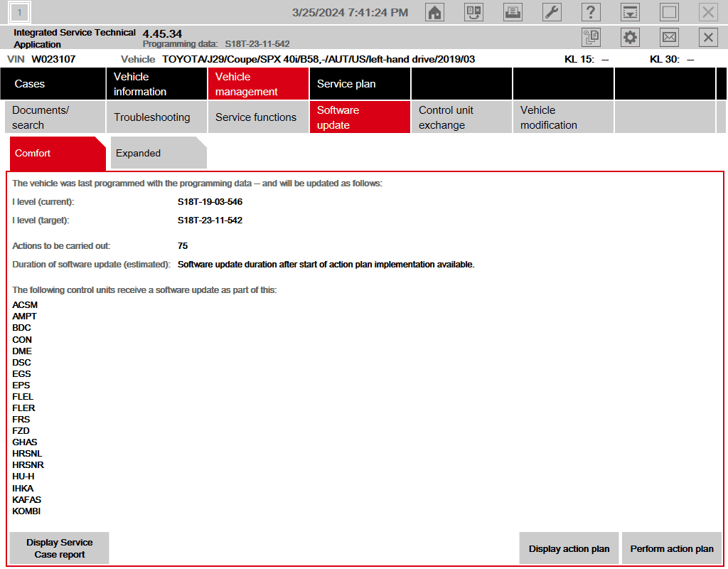Select ACSM control unit entry

pyautogui.click(x=25, y=305)
